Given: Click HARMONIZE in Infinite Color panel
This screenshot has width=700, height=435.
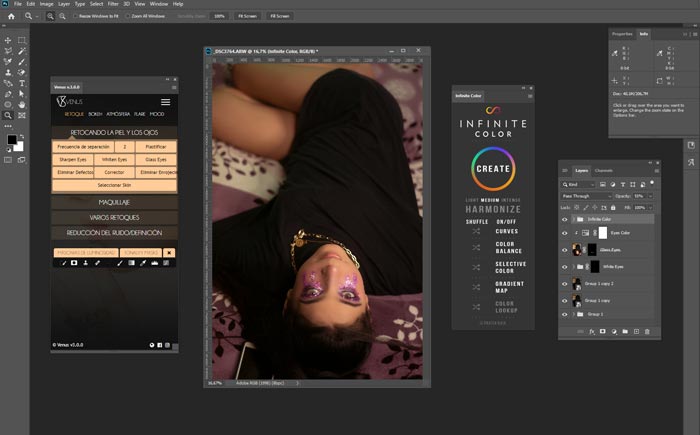Looking at the screenshot, I should coord(493,209).
